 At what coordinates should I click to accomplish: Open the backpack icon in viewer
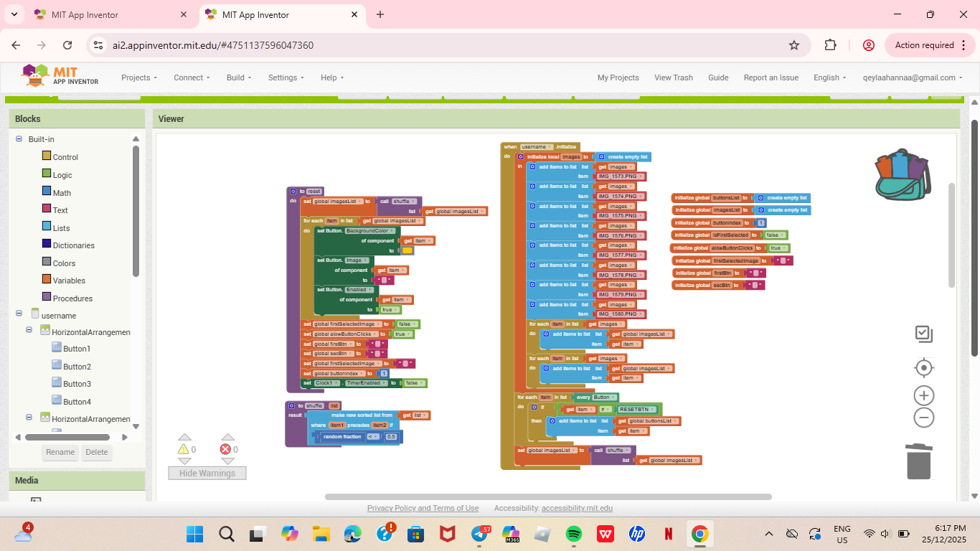(x=903, y=174)
